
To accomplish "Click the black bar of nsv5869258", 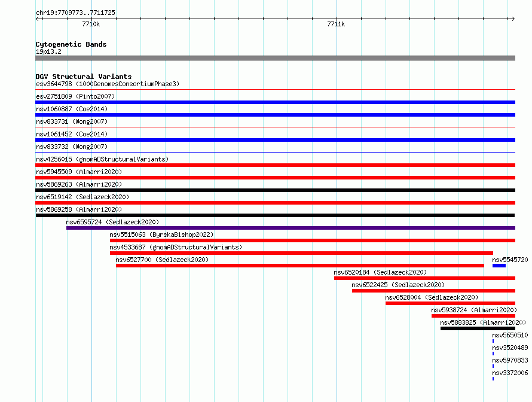I will click(x=275, y=215).
